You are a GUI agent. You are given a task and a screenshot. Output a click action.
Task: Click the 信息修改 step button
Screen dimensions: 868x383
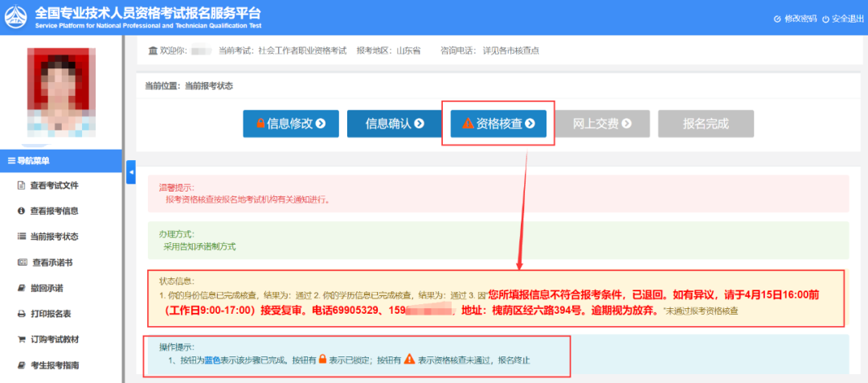tap(291, 124)
